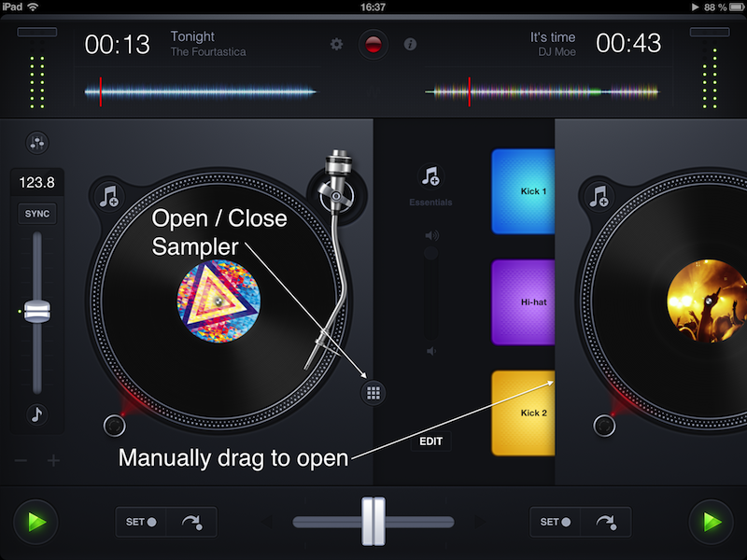Viewport: 747px width, 560px height.
Task: Jump to cue point on right deck
Action: pyautogui.click(x=606, y=522)
